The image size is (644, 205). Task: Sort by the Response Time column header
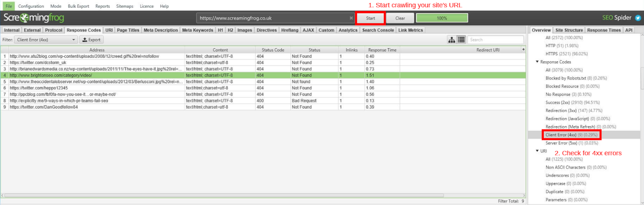coord(382,50)
